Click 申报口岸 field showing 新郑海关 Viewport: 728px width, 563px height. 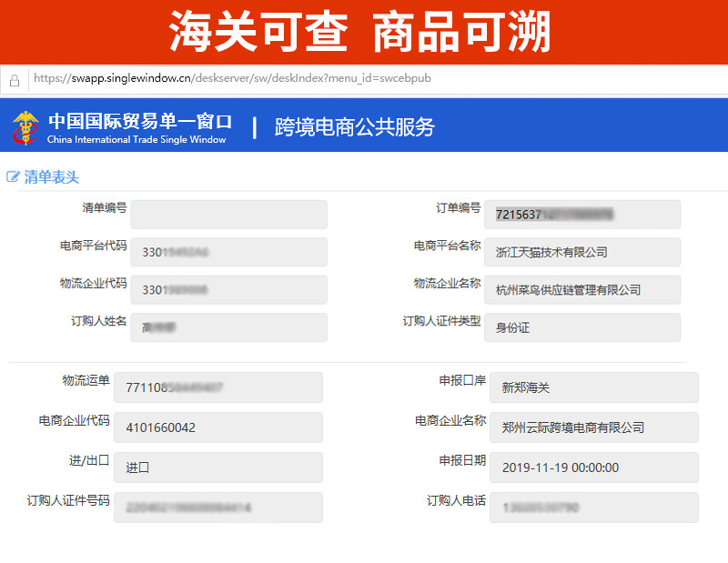pyautogui.click(x=594, y=387)
